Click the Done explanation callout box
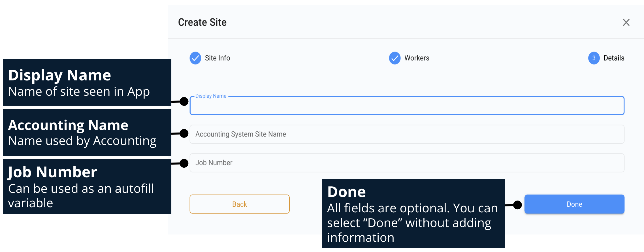This screenshot has width=644, height=252. [413, 213]
